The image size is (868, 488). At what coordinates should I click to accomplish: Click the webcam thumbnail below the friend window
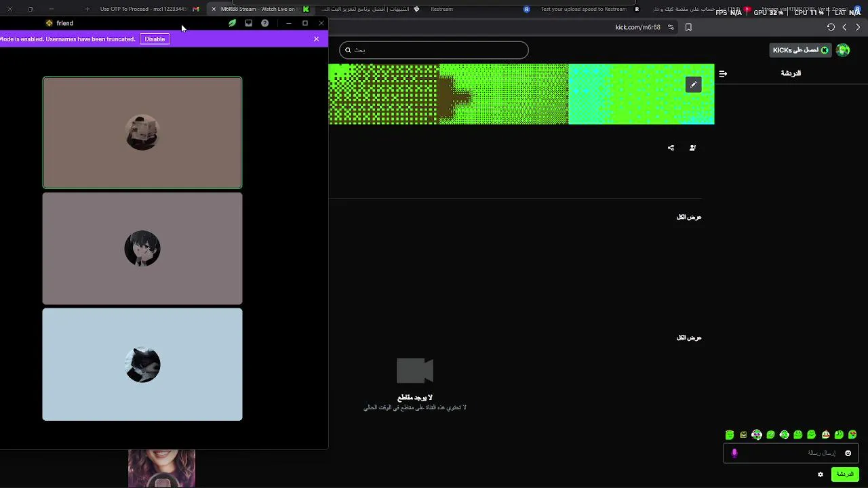[x=161, y=468]
